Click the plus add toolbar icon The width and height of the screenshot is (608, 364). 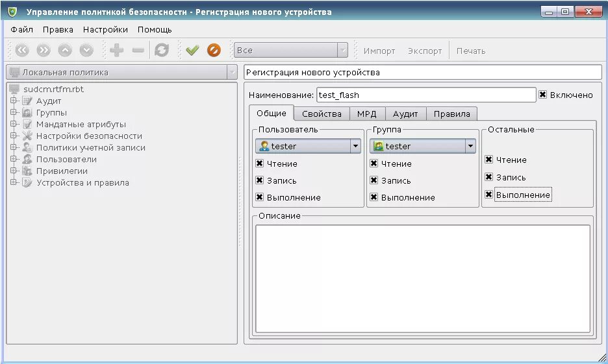(117, 51)
